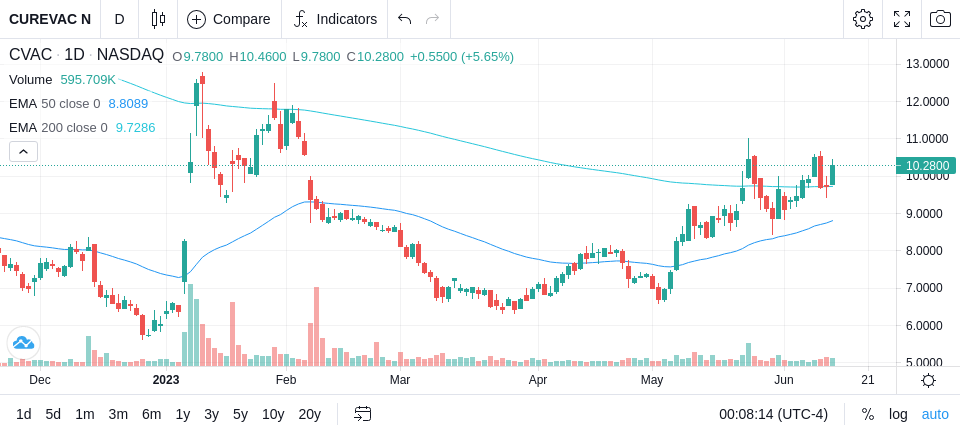The width and height of the screenshot is (960, 433).
Task: Change the D interval setting
Action: (119, 19)
